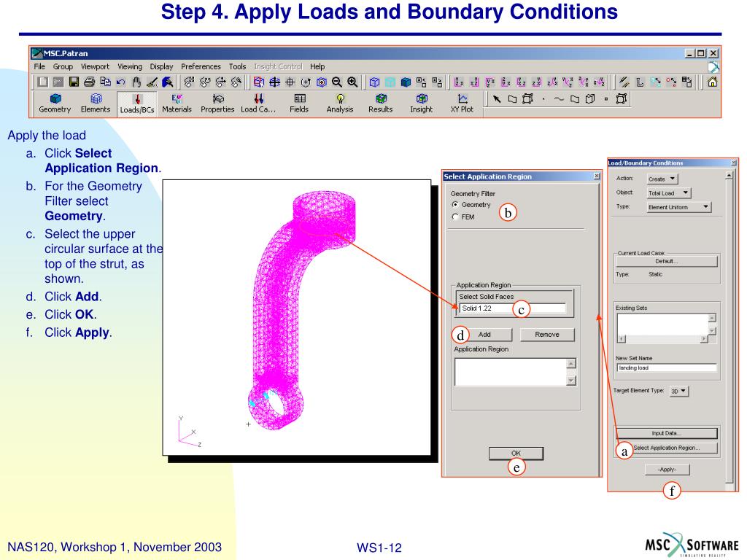
Task: Select the Geometry radio button
Action: pyautogui.click(x=455, y=205)
